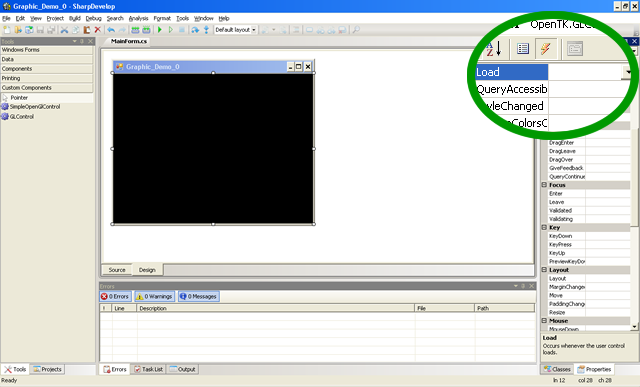Image resolution: width=640 pixels, height=387 pixels.
Task: Show events with the lightning bolt icon
Action: point(545,49)
